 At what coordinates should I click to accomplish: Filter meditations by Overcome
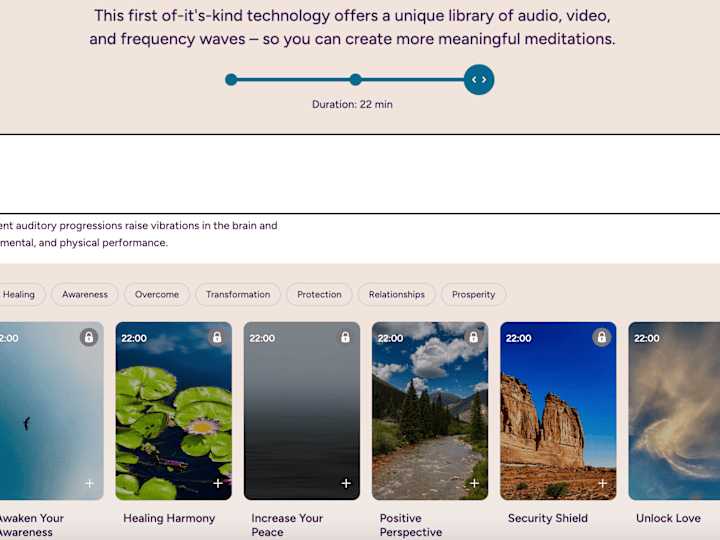pyautogui.click(x=157, y=294)
